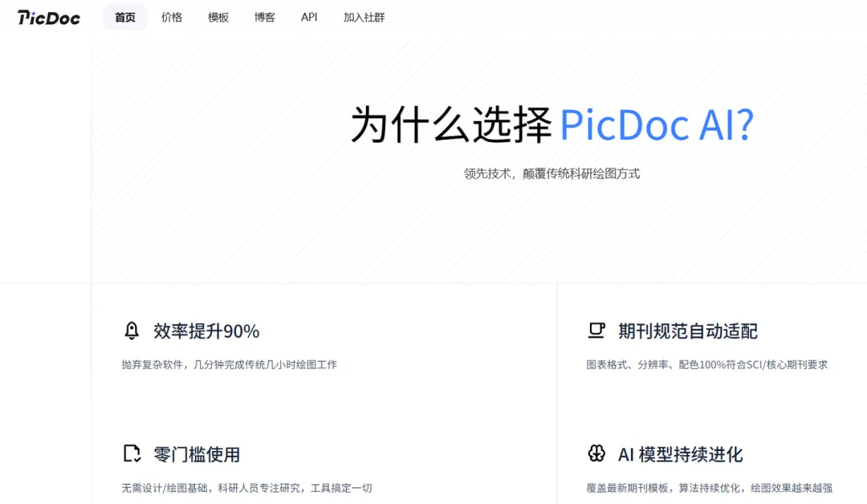Click the description 抛弃复杂软件，几分钟完成传统几小时绘图工作
This screenshot has height=504, width=867.
point(230,364)
